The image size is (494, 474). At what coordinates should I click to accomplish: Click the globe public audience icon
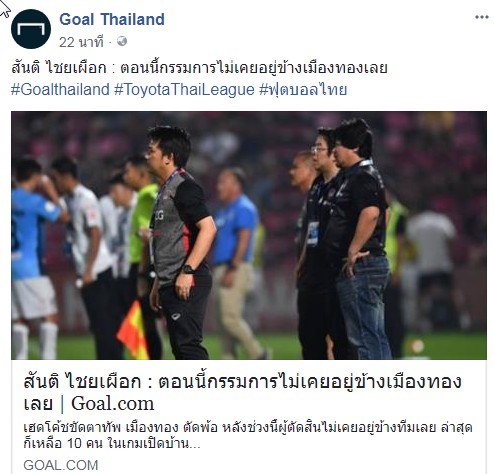pos(122,41)
